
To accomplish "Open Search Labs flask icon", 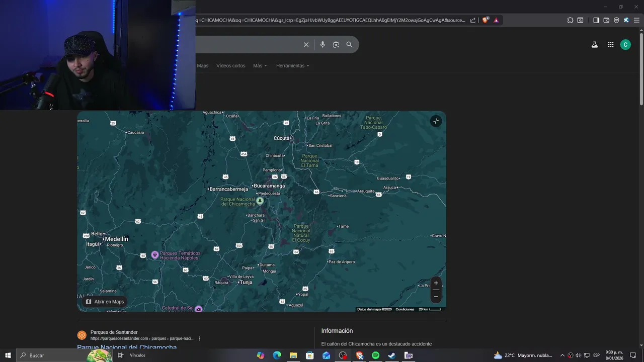I will [x=594, y=45].
